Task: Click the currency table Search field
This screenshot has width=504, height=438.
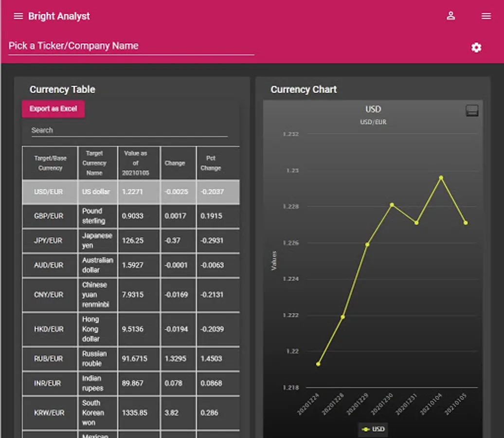Action: [x=129, y=130]
